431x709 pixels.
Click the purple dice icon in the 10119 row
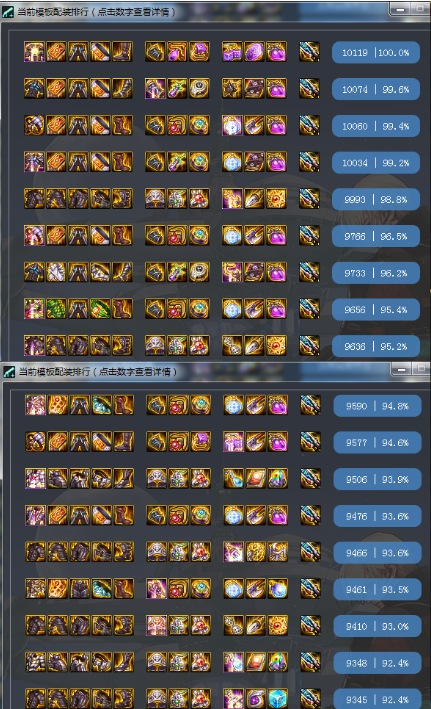coord(232,52)
